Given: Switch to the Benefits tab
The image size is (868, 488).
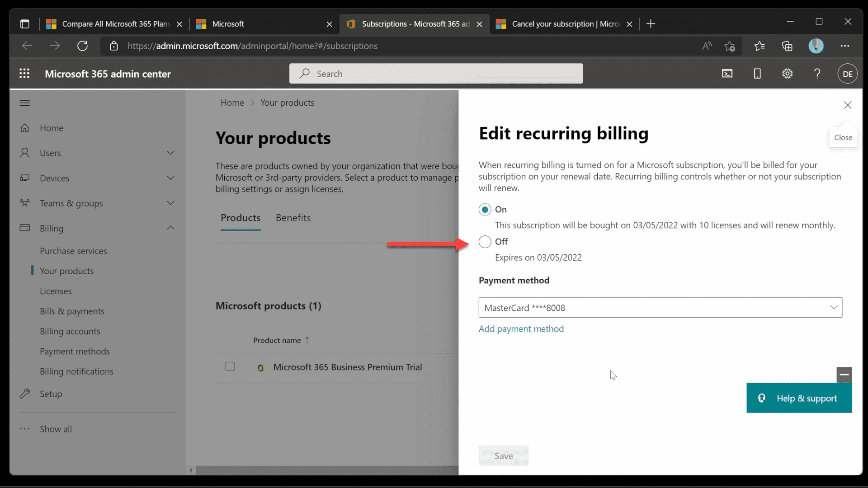Looking at the screenshot, I should point(293,218).
